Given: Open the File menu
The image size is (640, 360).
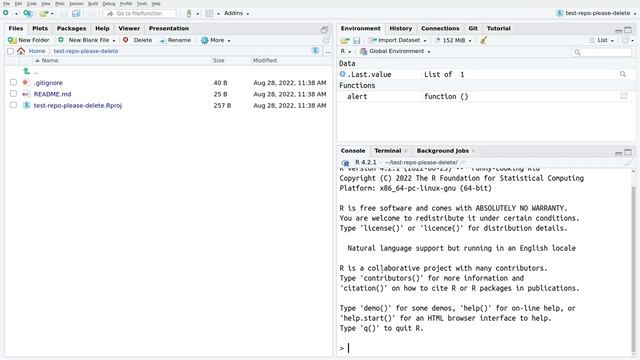Looking at the screenshot, I should 7,4.
